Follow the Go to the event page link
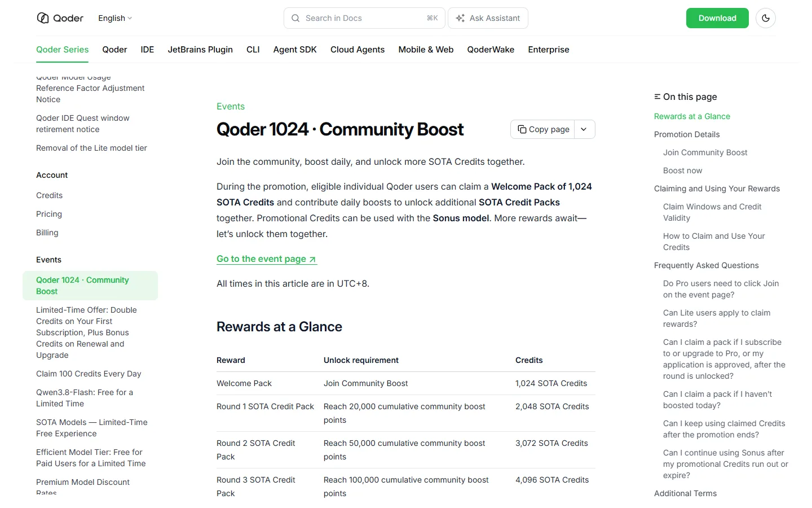Screen dimensions: 812x508 tap(267, 259)
